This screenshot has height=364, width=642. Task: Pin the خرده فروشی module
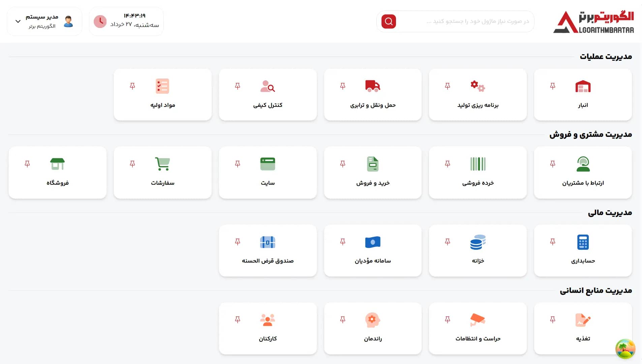tap(447, 164)
